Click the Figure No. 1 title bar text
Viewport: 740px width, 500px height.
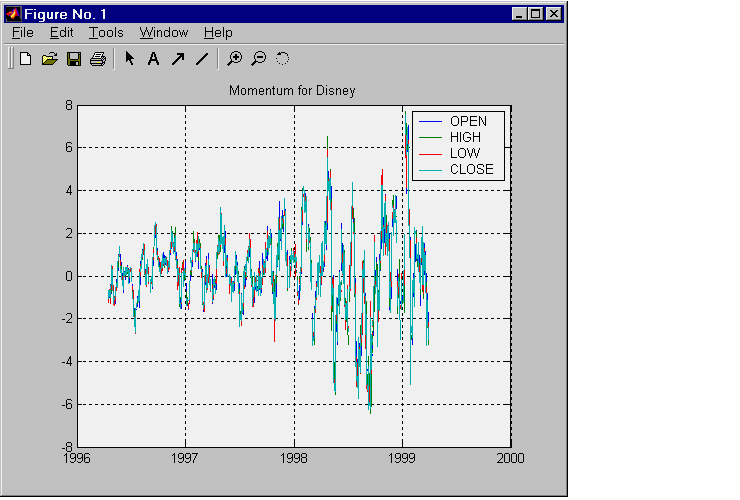66,14
